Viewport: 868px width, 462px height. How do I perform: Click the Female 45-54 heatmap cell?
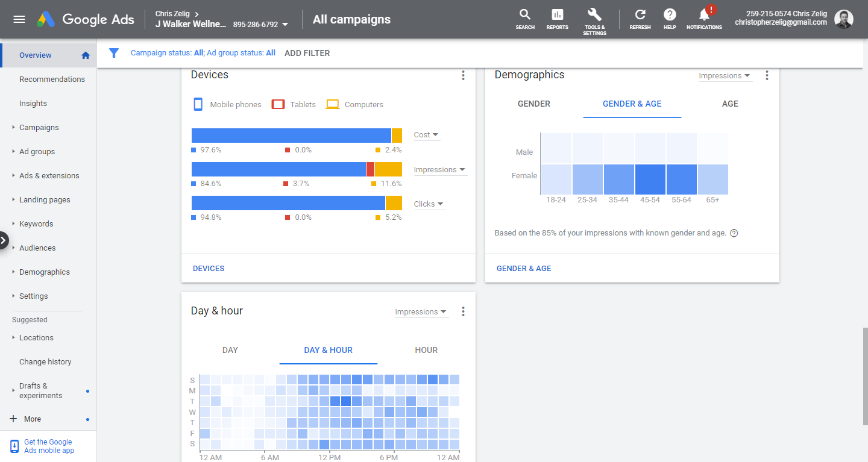point(650,179)
